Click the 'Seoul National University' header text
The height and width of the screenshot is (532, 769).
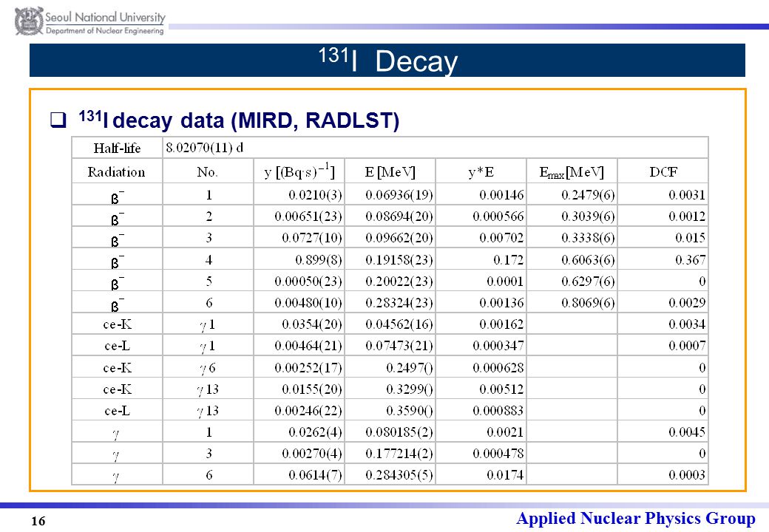click(x=106, y=17)
